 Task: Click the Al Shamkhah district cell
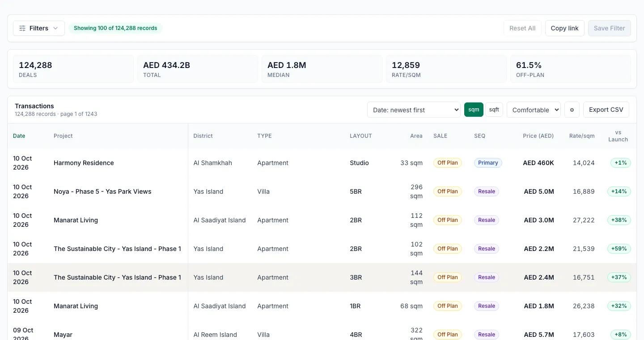coord(213,163)
